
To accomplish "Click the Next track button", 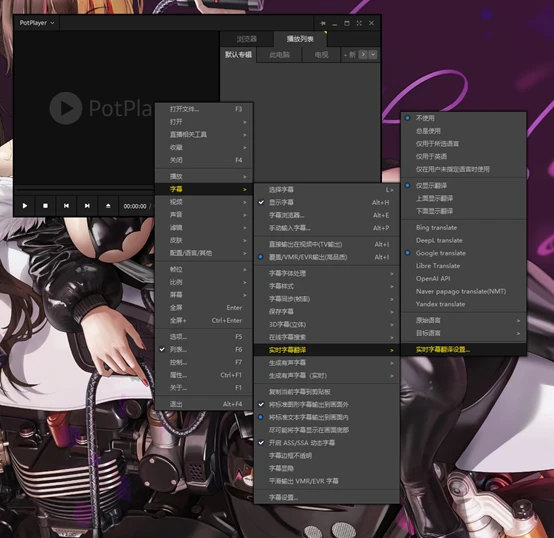I will coord(87,206).
